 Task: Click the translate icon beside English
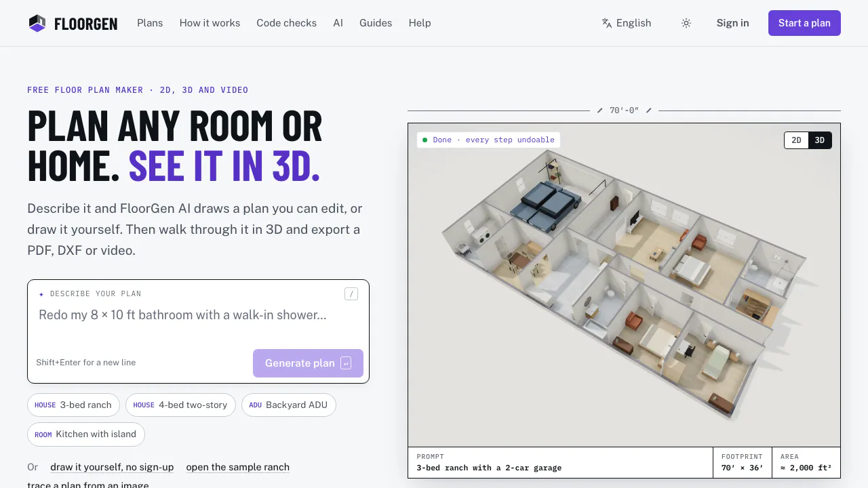pos(607,23)
